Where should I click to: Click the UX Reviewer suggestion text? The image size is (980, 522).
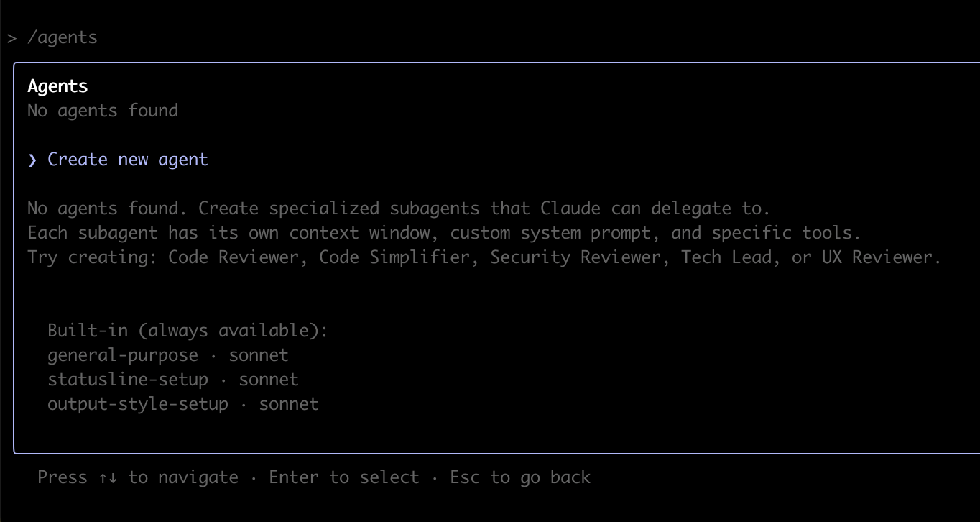(x=881, y=257)
